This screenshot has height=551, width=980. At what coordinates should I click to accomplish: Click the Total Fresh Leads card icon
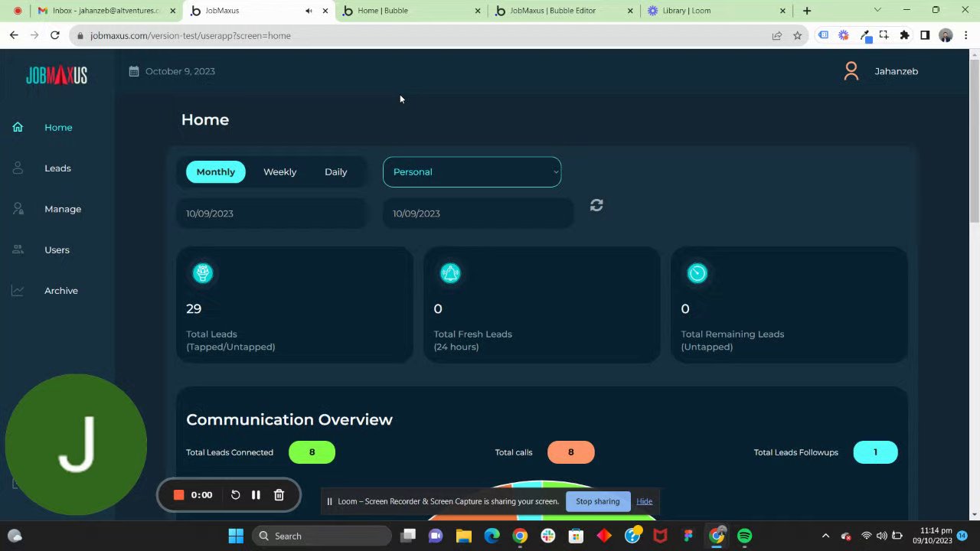coord(450,273)
